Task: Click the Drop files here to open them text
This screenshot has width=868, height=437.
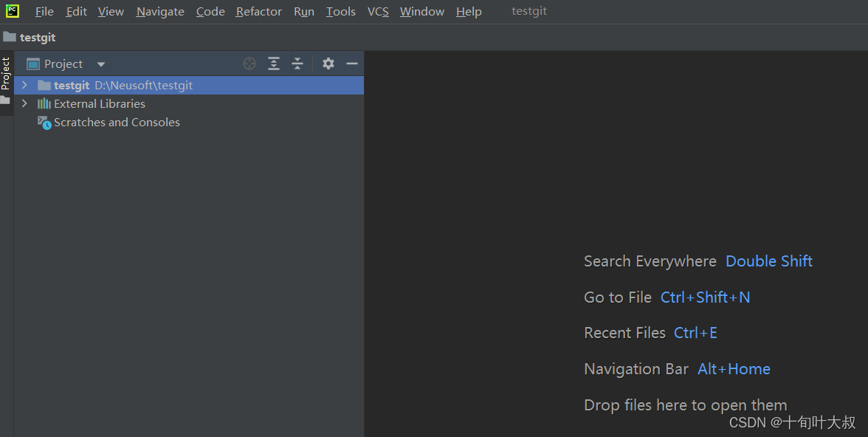Action: coord(685,405)
